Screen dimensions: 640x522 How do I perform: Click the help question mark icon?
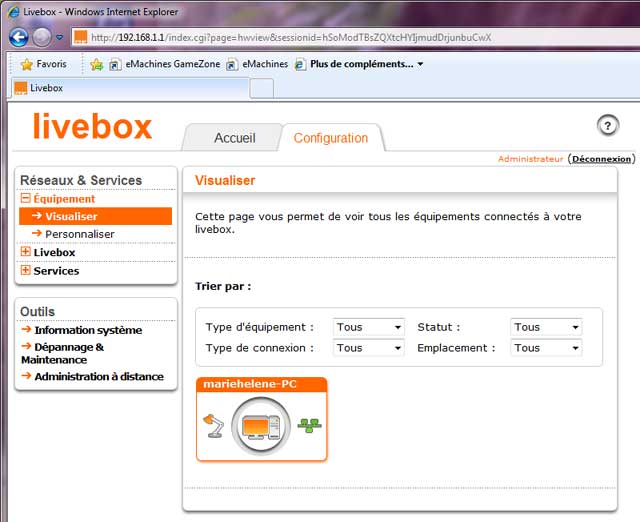coord(607,125)
